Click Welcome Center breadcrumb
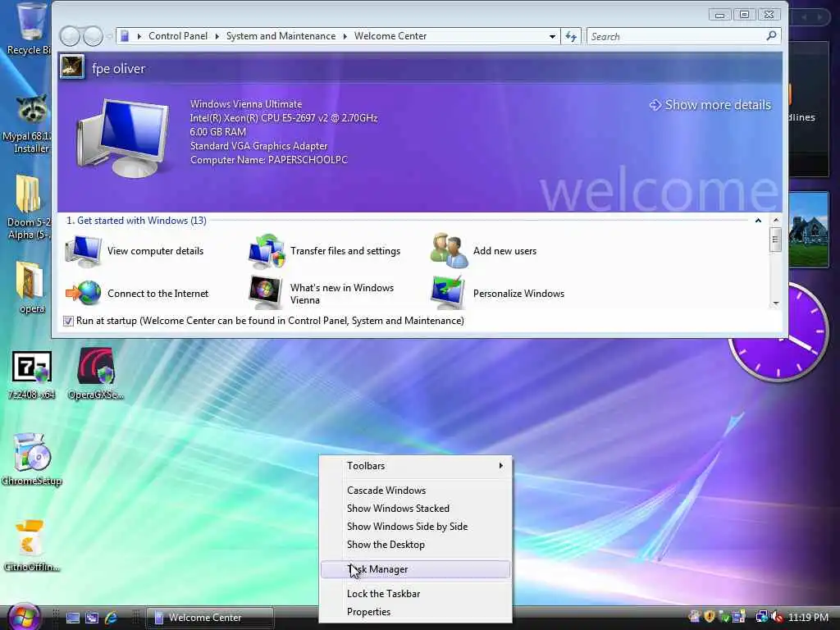 click(390, 36)
